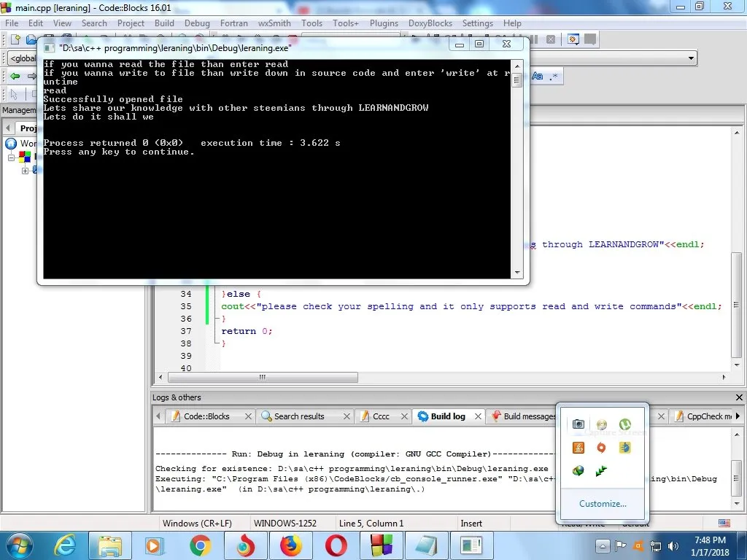The height and width of the screenshot is (560, 747).
Task: Open Opera browser from the taskbar
Action: click(x=336, y=545)
